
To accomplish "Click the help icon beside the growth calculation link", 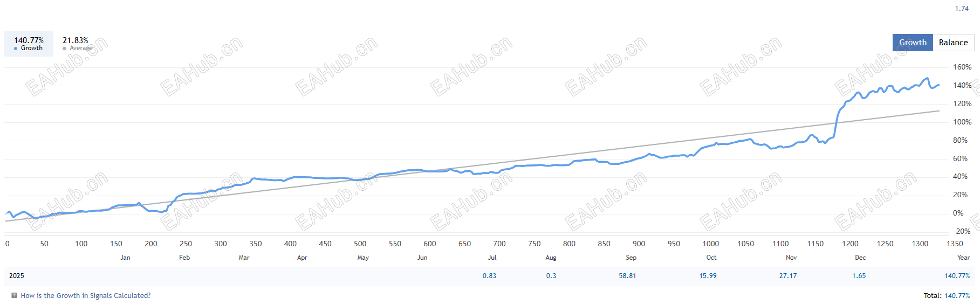I will click(x=15, y=295).
